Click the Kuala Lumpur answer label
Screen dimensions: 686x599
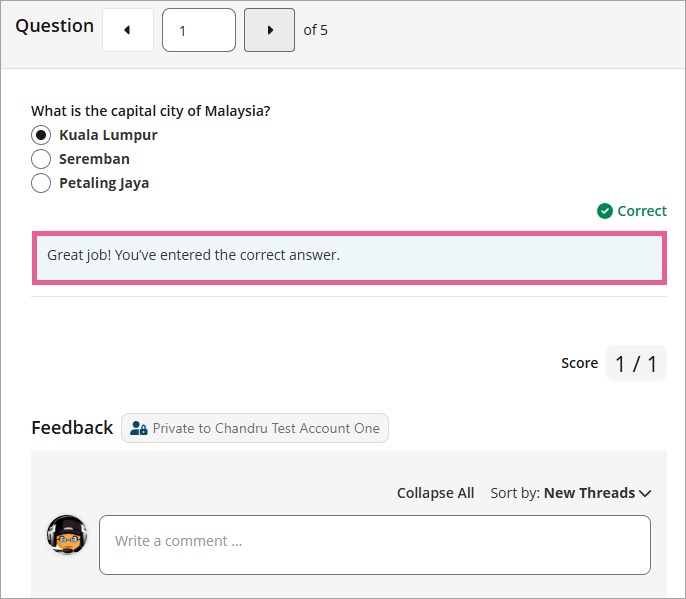(x=108, y=135)
